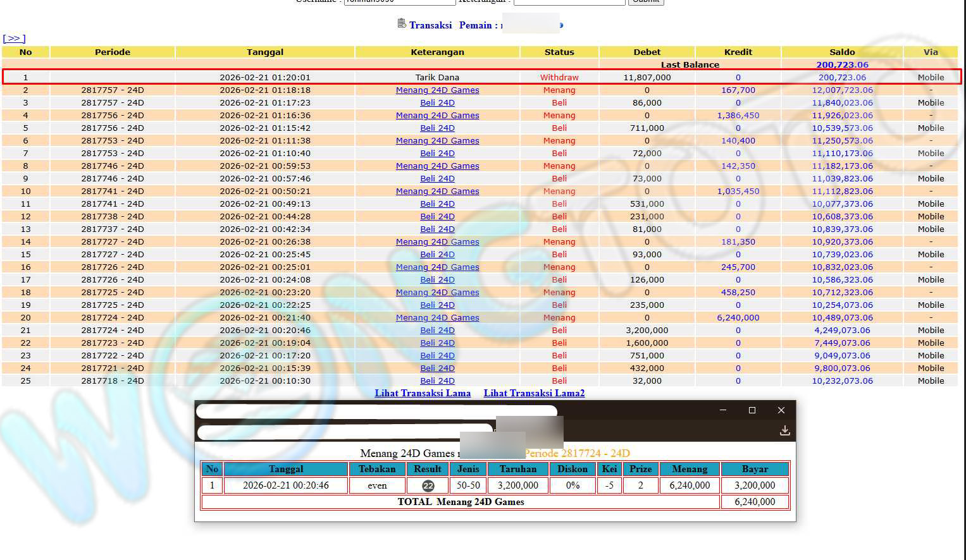Open Beli 24D link in row 21

(437, 330)
